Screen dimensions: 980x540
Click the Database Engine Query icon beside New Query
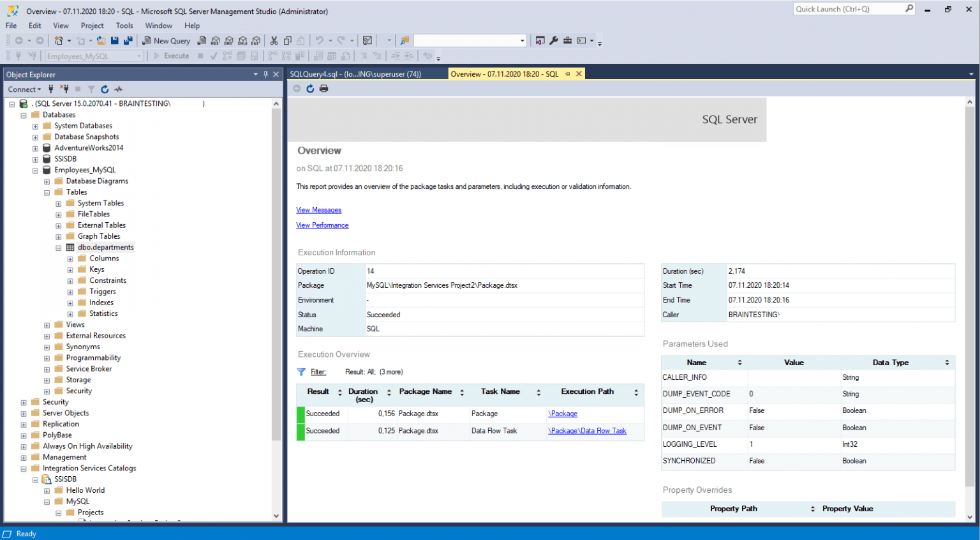tap(202, 41)
